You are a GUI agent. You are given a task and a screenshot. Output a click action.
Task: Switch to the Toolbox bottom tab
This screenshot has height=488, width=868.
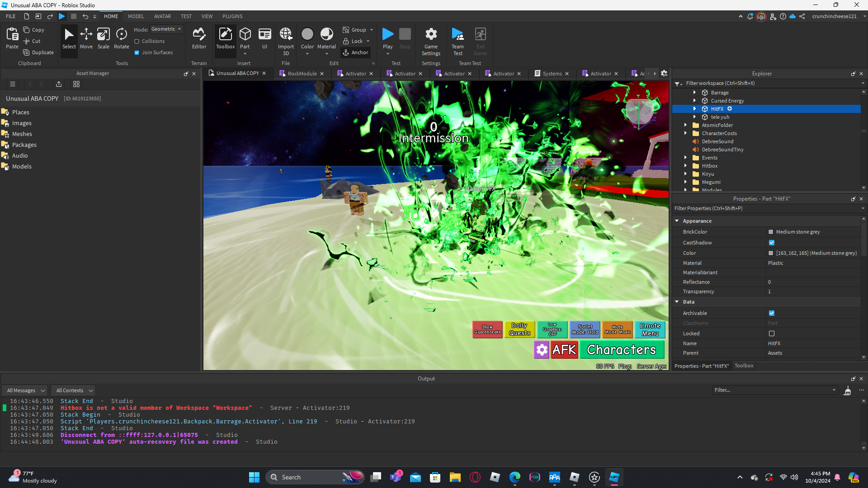744,366
